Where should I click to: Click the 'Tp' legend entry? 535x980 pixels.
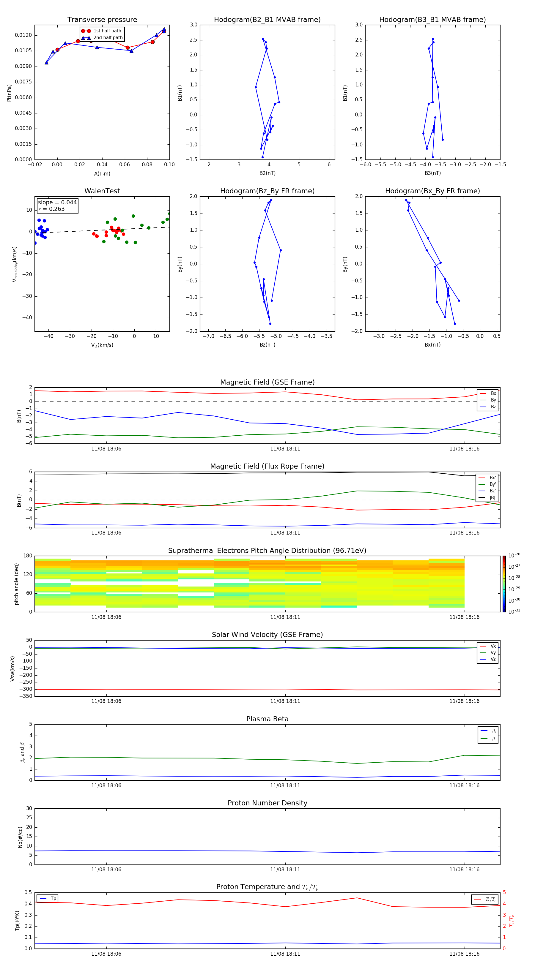pos(48,899)
